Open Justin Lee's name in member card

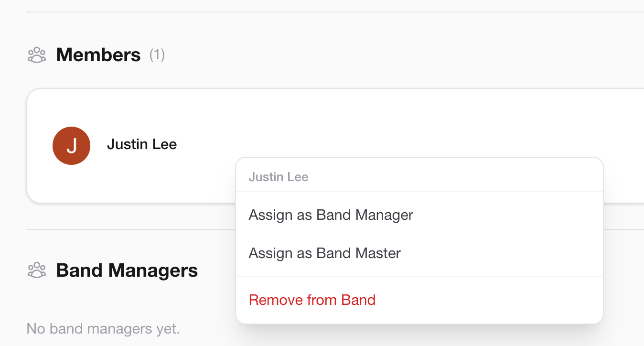[x=142, y=144]
